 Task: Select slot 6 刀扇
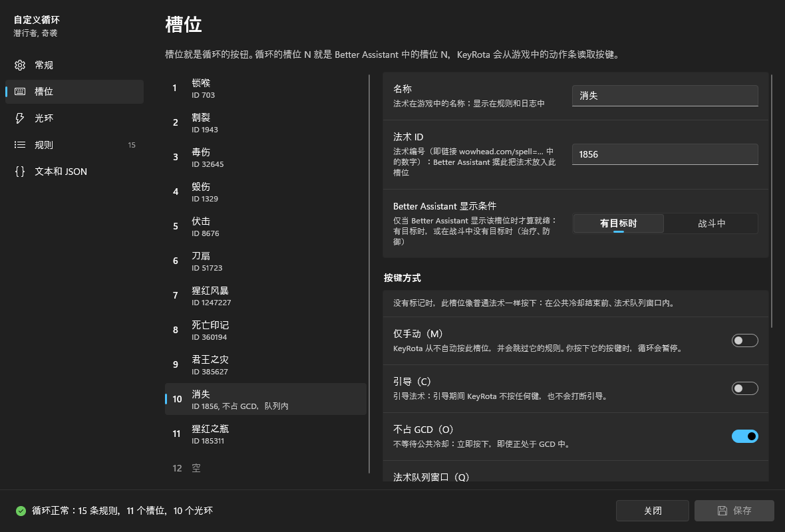click(x=266, y=261)
